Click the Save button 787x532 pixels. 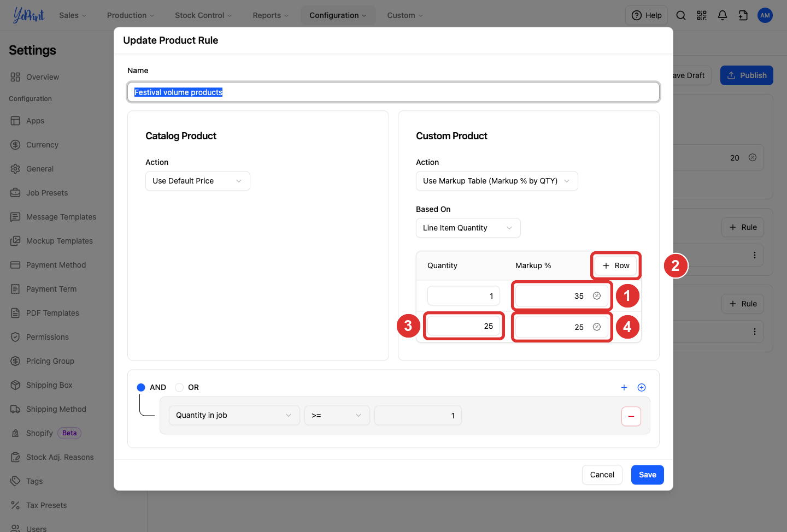click(648, 475)
